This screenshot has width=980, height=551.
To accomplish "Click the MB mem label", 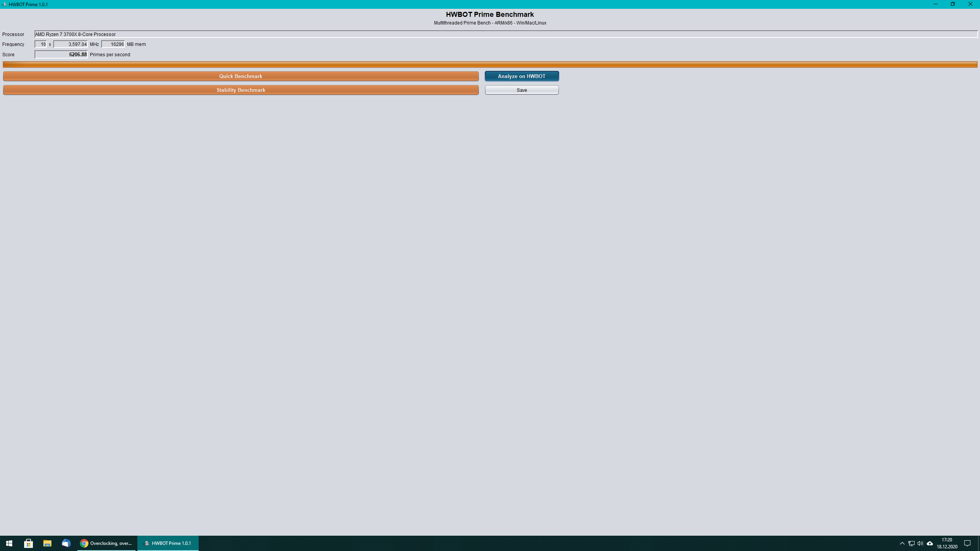I will point(136,44).
